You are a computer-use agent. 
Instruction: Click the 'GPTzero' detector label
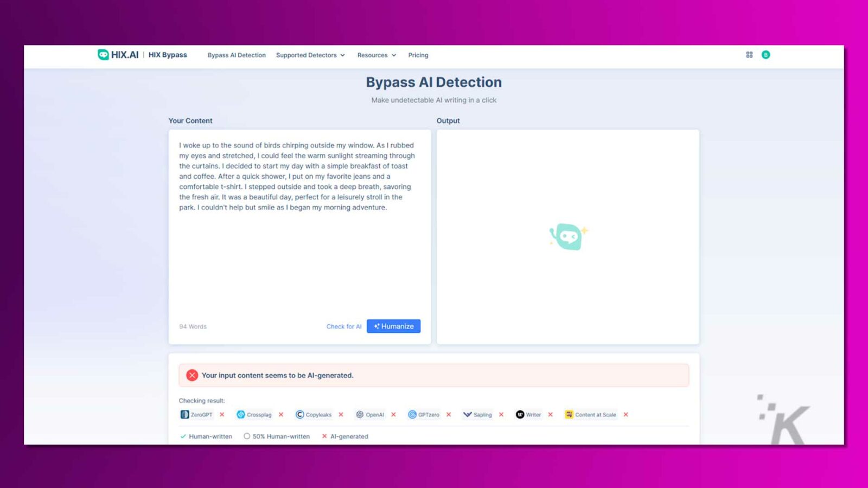[x=429, y=415]
